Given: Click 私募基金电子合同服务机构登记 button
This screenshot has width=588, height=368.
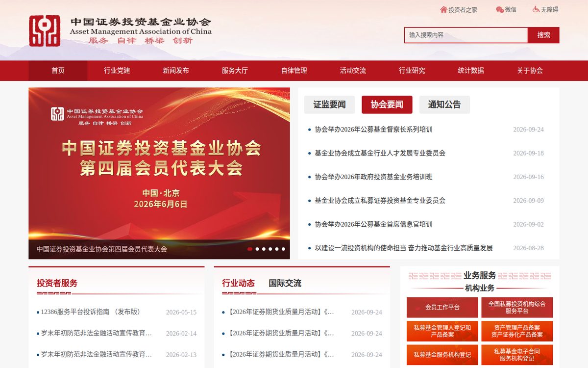Looking at the screenshot, I should [x=517, y=355].
